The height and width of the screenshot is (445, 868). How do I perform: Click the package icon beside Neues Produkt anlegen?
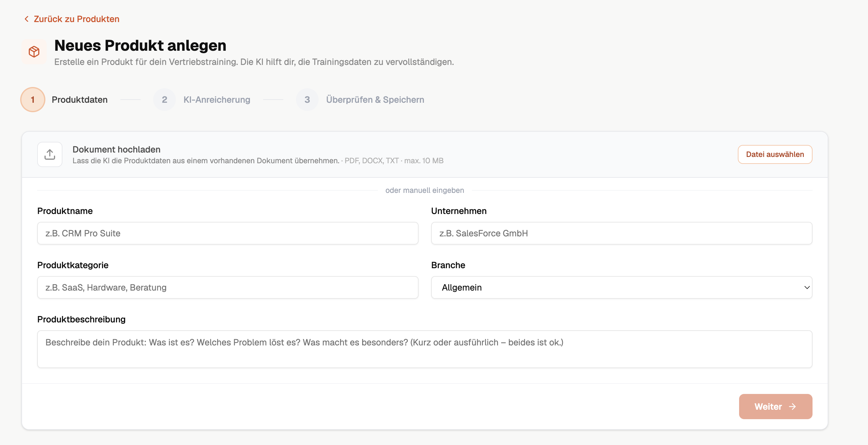[33, 52]
